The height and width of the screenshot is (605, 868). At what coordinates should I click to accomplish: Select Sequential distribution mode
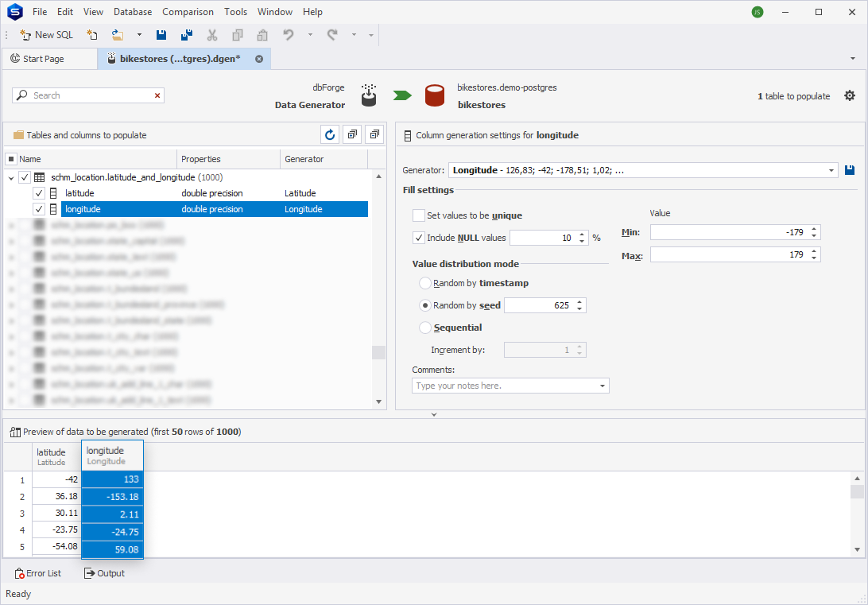point(425,328)
